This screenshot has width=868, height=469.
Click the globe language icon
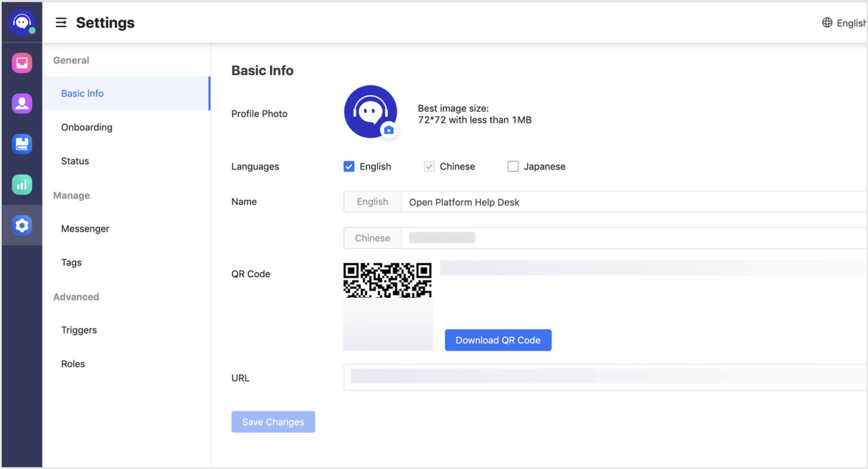pyautogui.click(x=827, y=23)
